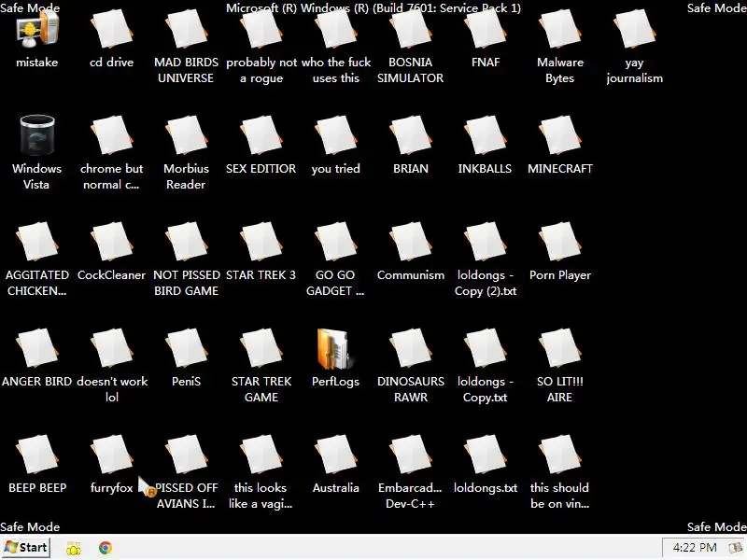Select the 'doesn't work lol' icon
This screenshot has width=747, height=560.
111,348
